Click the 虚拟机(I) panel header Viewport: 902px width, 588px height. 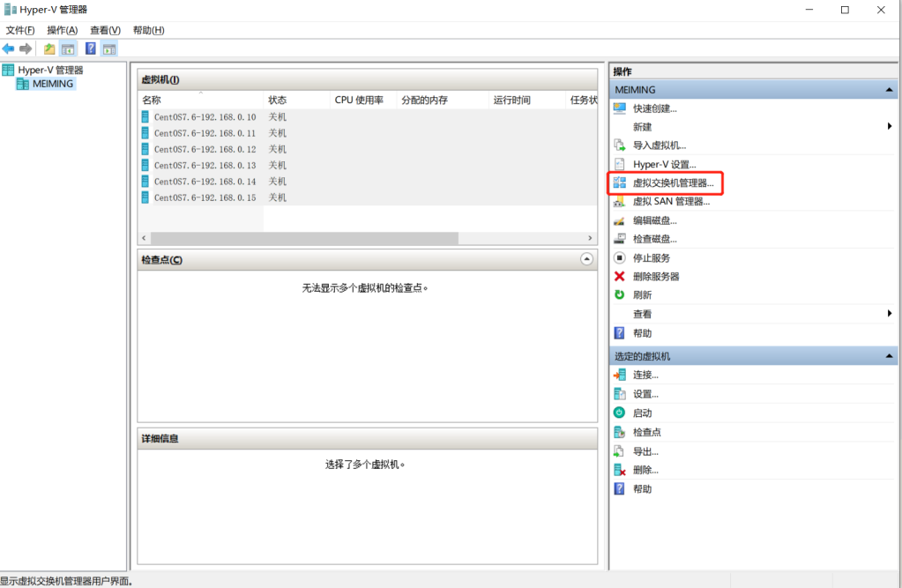point(368,79)
